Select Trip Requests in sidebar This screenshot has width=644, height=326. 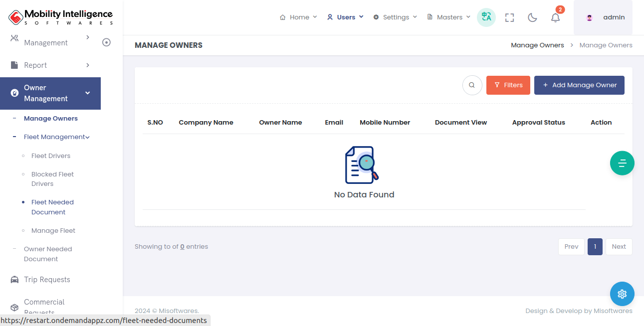(47, 280)
